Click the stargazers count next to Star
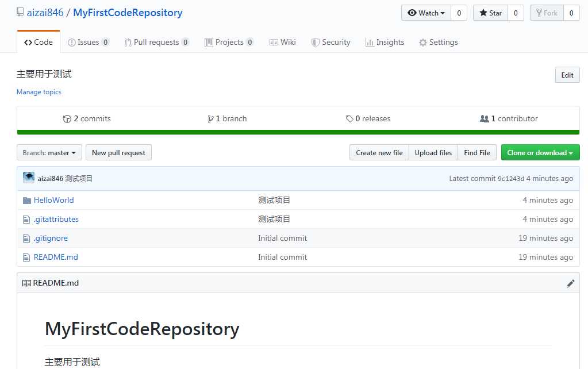Viewport: 588px width, 369px height. point(516,13)
